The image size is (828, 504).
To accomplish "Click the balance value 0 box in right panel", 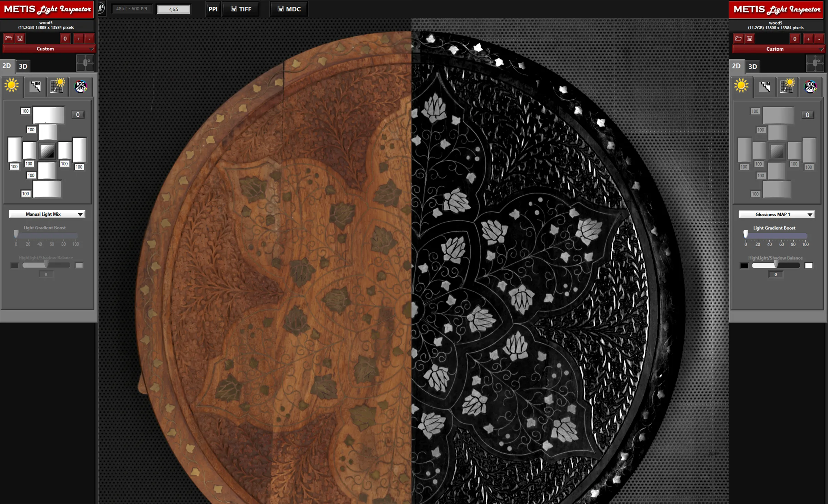I will tap(776, 275).
